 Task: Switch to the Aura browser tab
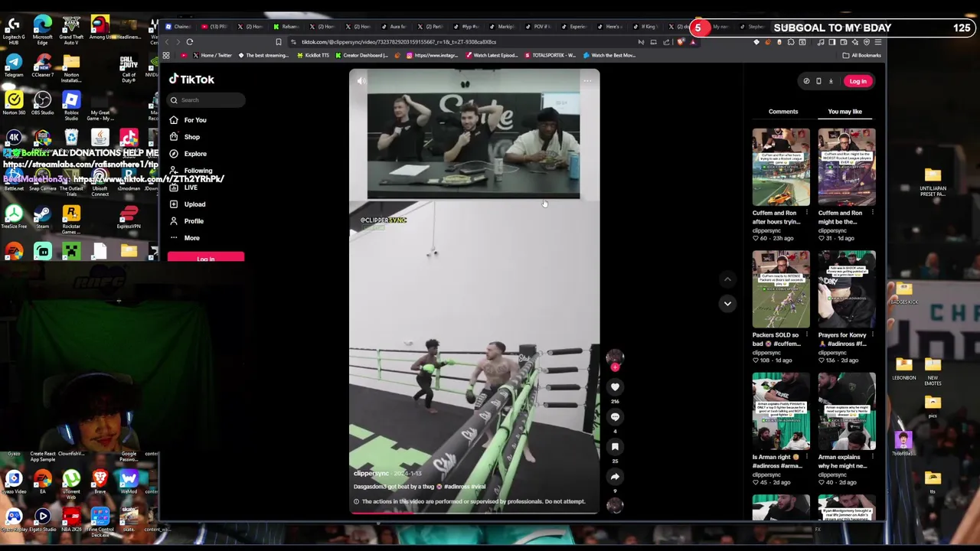[394, 27]
